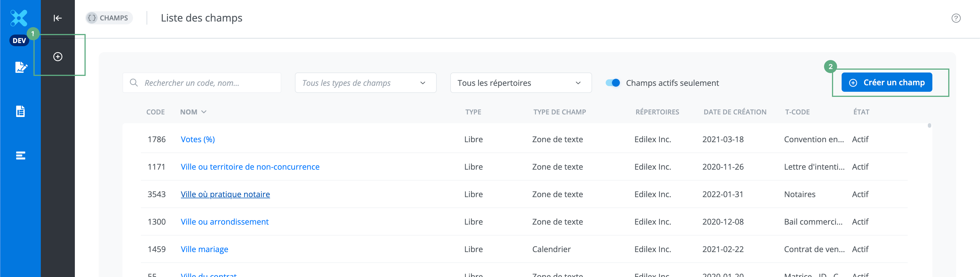Open Ville où pratique notaire link
Screen dimensions: 980x277
[x=225, y=194]
